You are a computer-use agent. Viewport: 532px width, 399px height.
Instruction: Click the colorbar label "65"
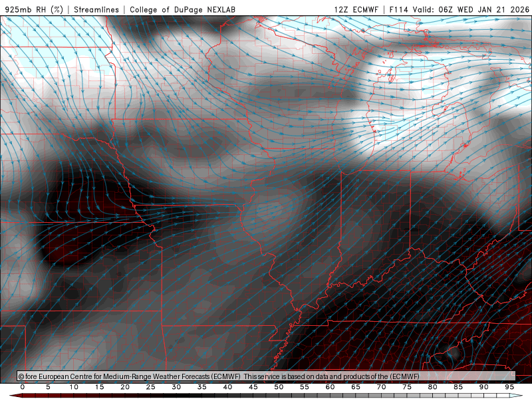tap(356, 387)
